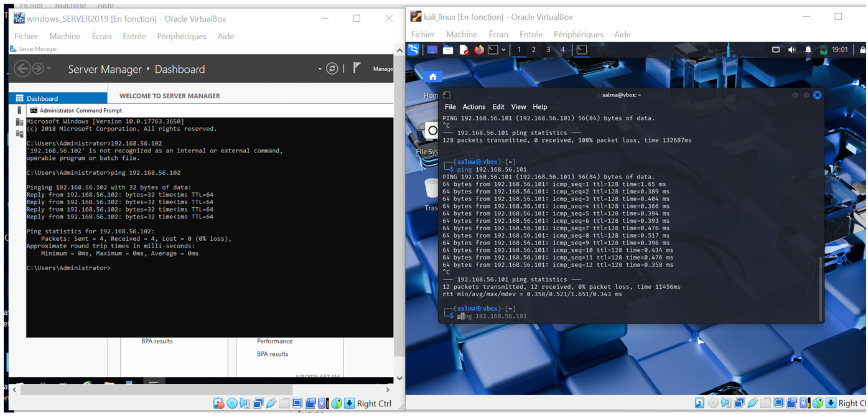The height and width of the screenshot is (420, 868).
Task: Open Fichier menu in kali_linux window
Action: 423,34
